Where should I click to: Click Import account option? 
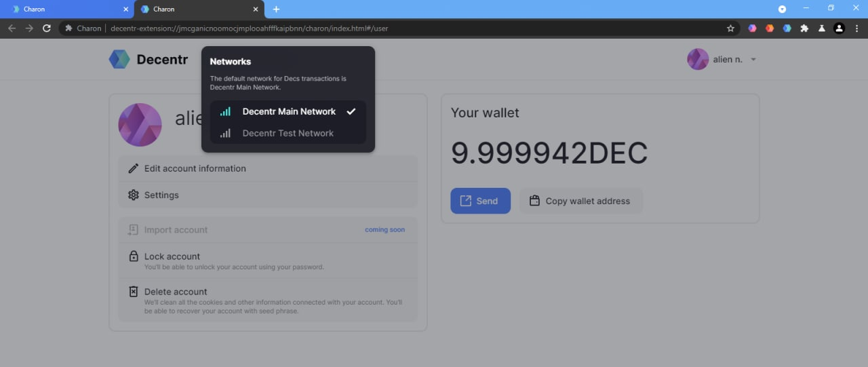(x=268, y=230)
